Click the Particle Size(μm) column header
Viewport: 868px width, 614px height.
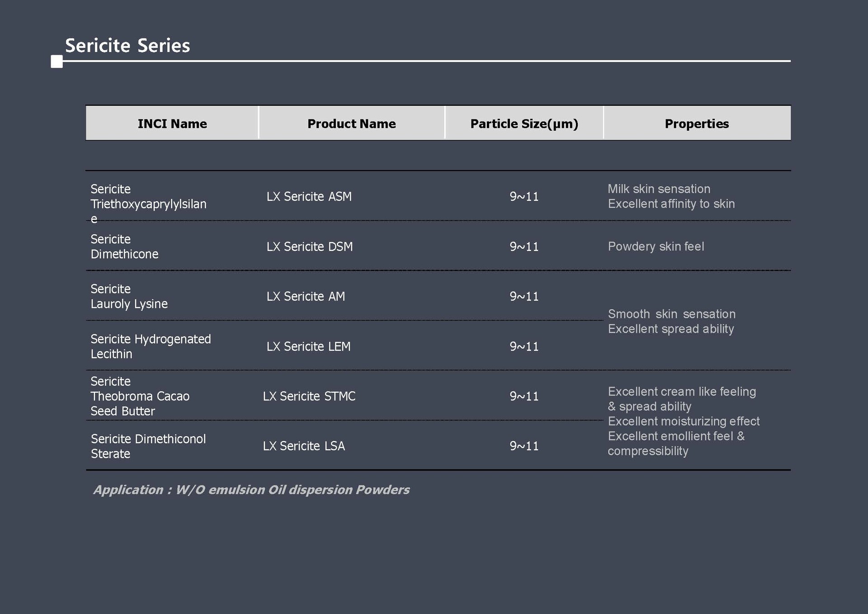coord(524,123)
